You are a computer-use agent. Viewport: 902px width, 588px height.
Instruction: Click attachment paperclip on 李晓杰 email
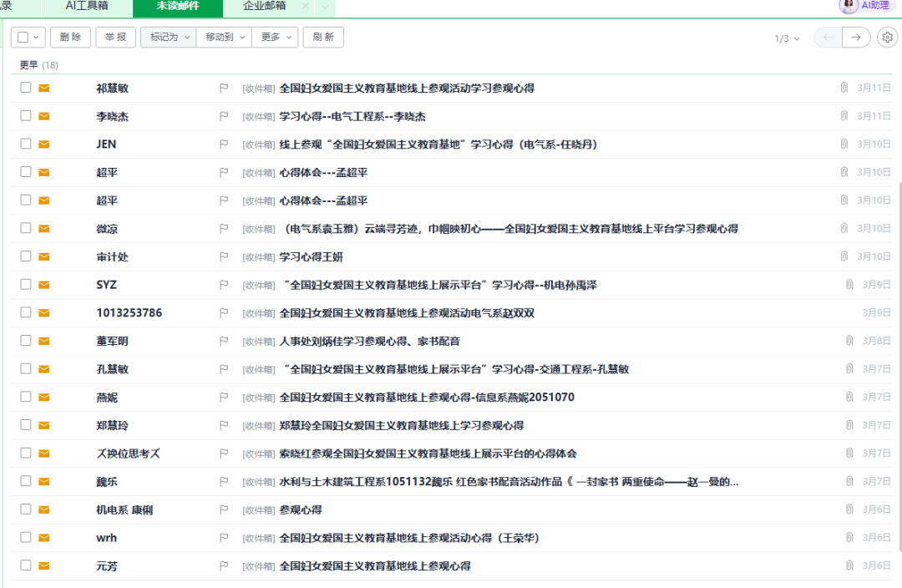(844, 116)
